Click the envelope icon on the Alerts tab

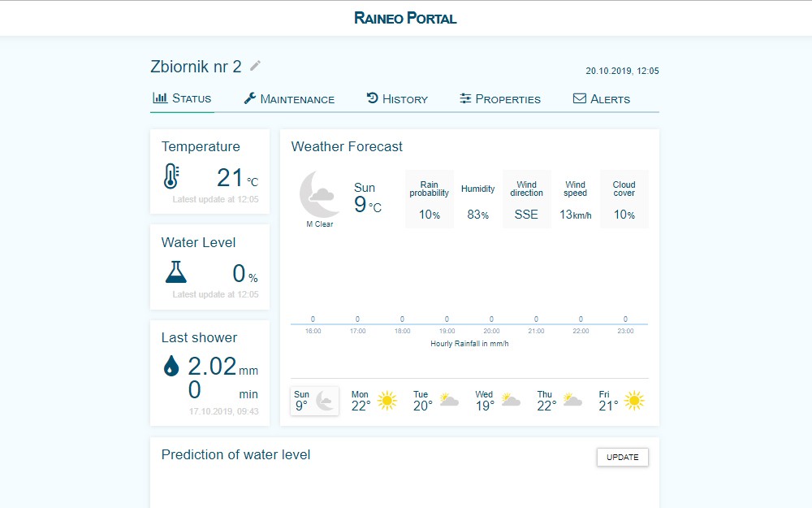(x=579, y=98)
